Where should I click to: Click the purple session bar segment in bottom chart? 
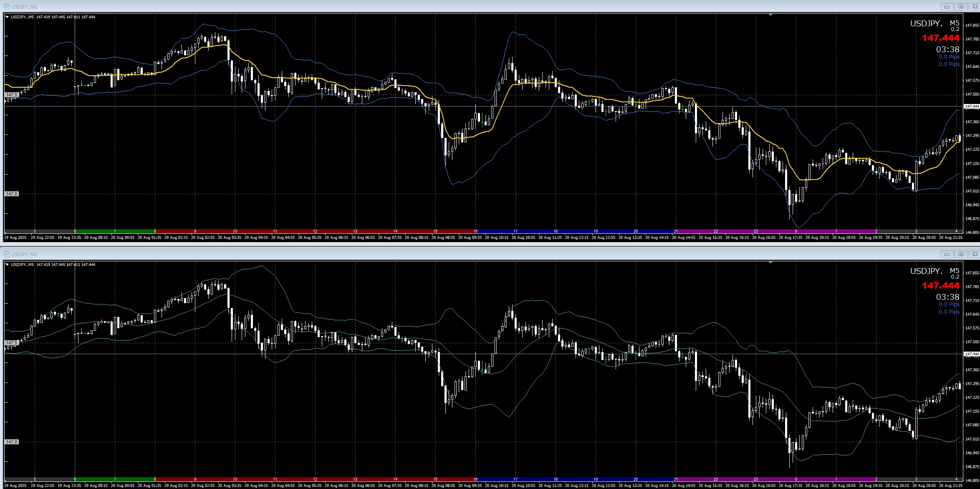pyautogui.click(x=776, y=479)
